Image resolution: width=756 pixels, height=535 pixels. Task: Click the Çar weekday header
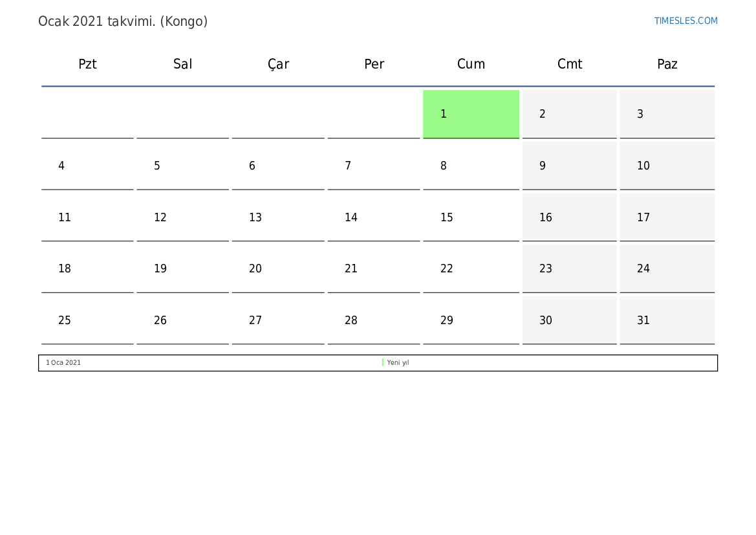coord(278,64)
